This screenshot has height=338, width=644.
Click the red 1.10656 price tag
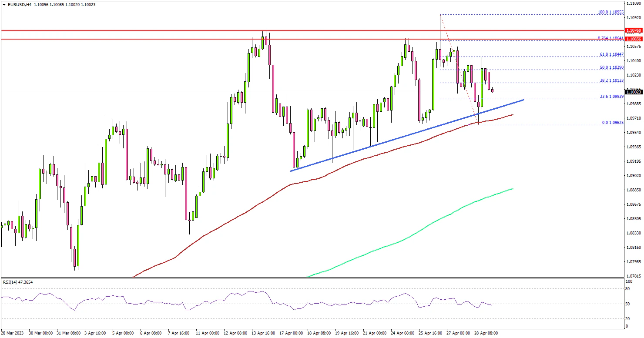(634, 39)
